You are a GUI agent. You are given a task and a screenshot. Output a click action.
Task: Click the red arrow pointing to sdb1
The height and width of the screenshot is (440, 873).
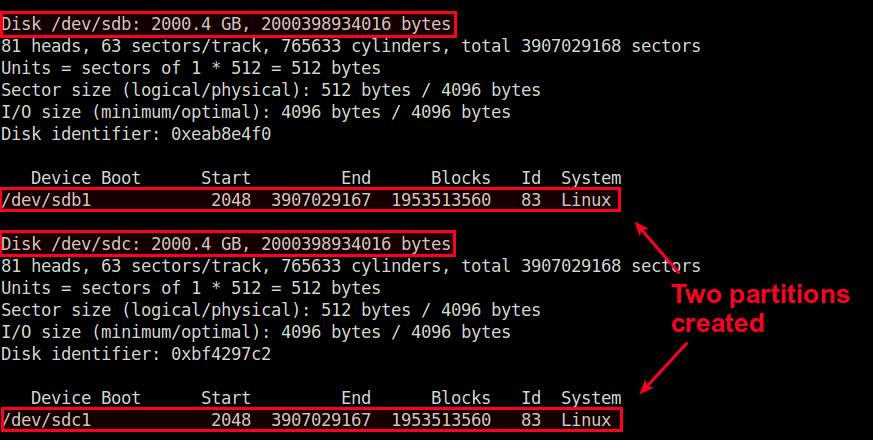pyautogui.click(x=657, y=248)
